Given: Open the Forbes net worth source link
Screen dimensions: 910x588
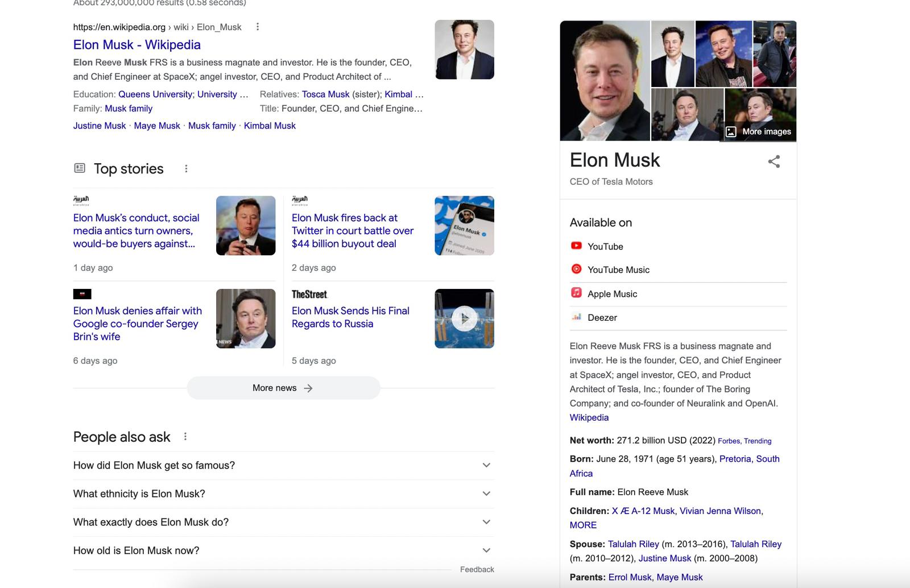Looking at the screenshot, I should pos(729,441).
